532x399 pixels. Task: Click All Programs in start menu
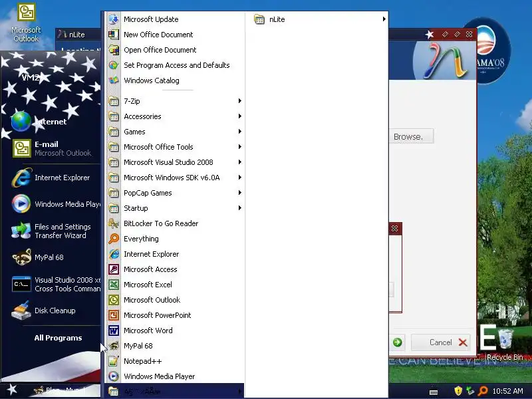point(58,338)
